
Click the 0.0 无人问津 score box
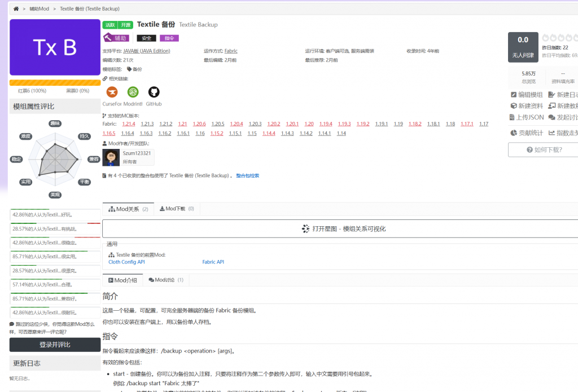(x=523, y=47)
